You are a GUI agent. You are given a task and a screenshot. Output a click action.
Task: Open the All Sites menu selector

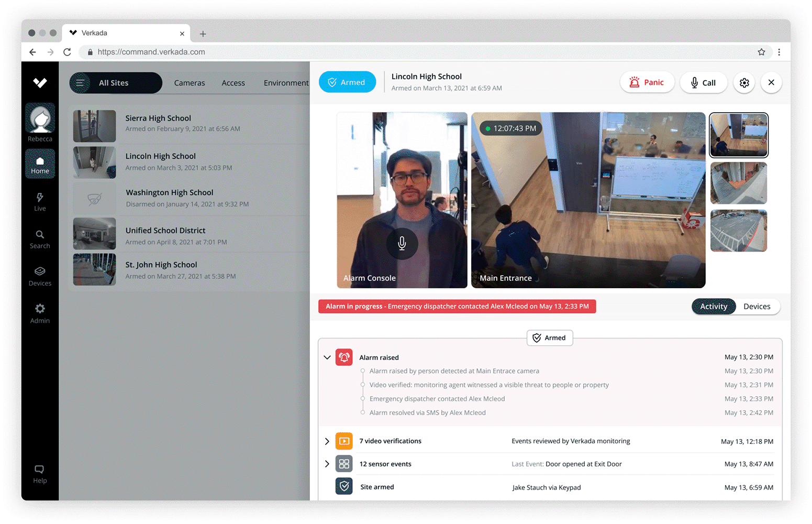coord(115,83)
